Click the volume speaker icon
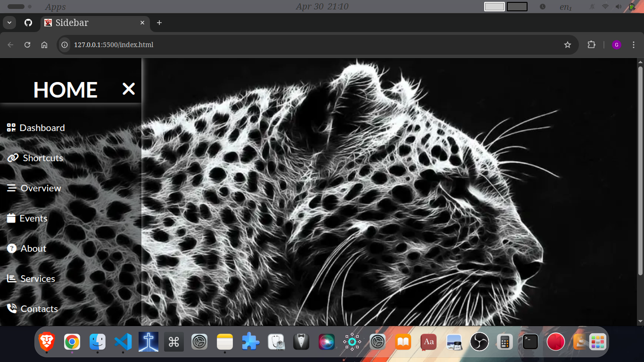 point(619,7)
